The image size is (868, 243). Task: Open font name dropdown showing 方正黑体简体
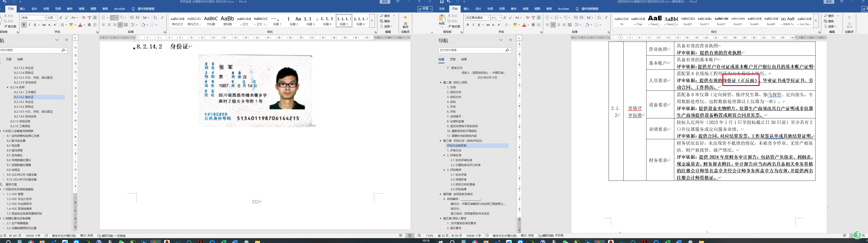coord(488,18)
